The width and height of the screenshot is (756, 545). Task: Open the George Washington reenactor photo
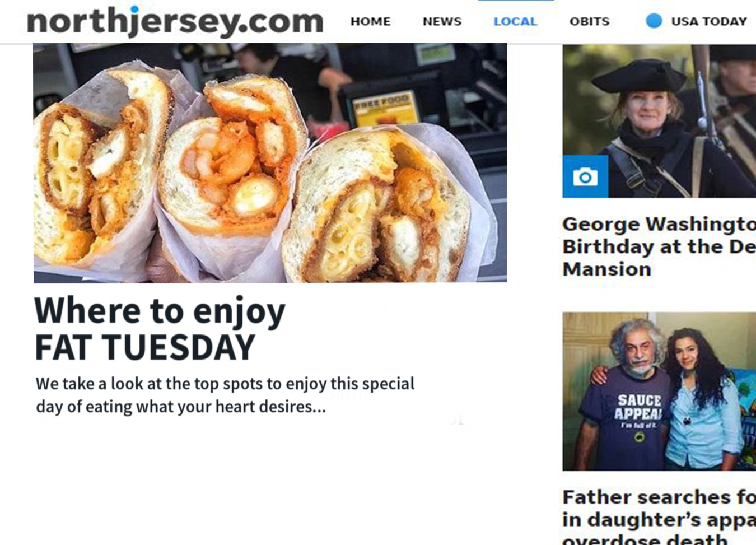click(659, 121)
